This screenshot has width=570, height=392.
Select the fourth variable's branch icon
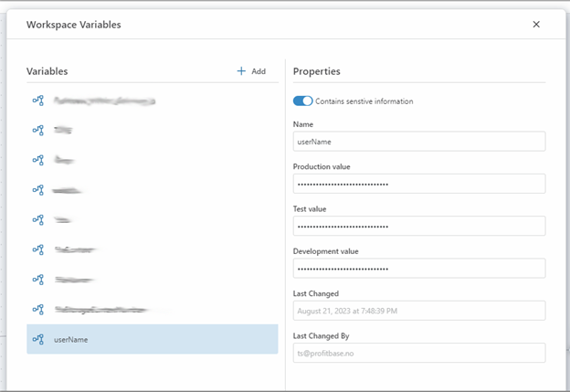click(x=38, y=190)
